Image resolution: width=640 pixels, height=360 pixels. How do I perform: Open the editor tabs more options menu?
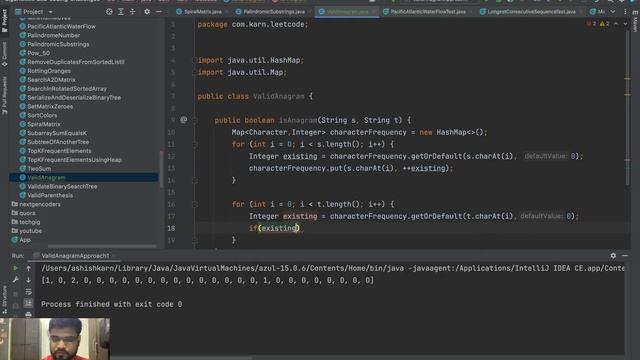(x=625, y=12)
